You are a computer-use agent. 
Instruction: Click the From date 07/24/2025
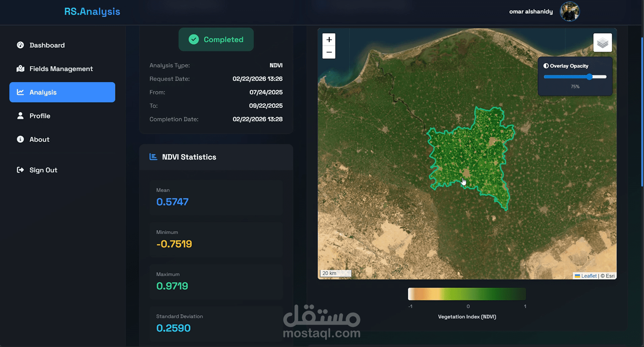tap(266, 92)
